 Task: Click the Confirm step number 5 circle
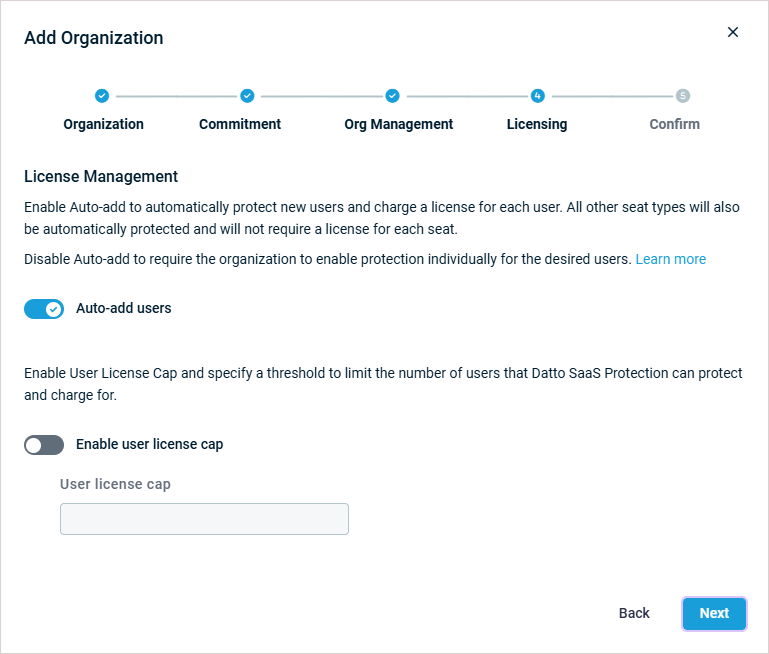point(683,96)
